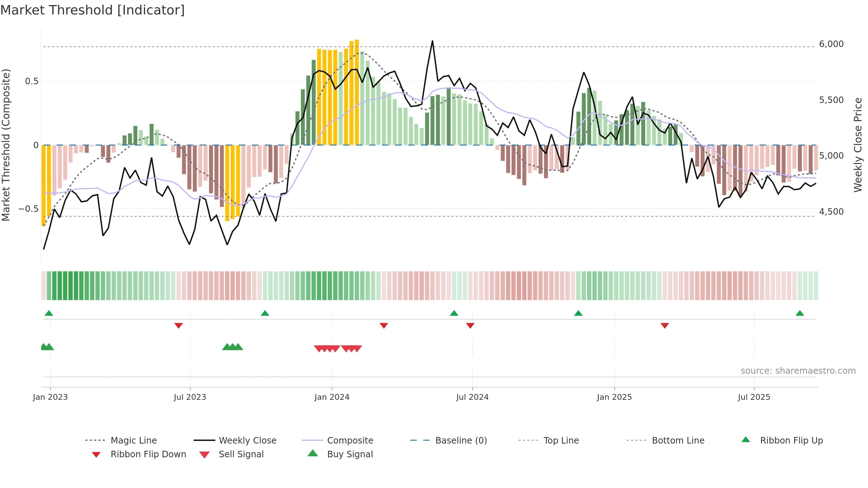Toggle the Weekly Close legend entry
This screenshot has height=488, width=868.
tap(235, 440)
